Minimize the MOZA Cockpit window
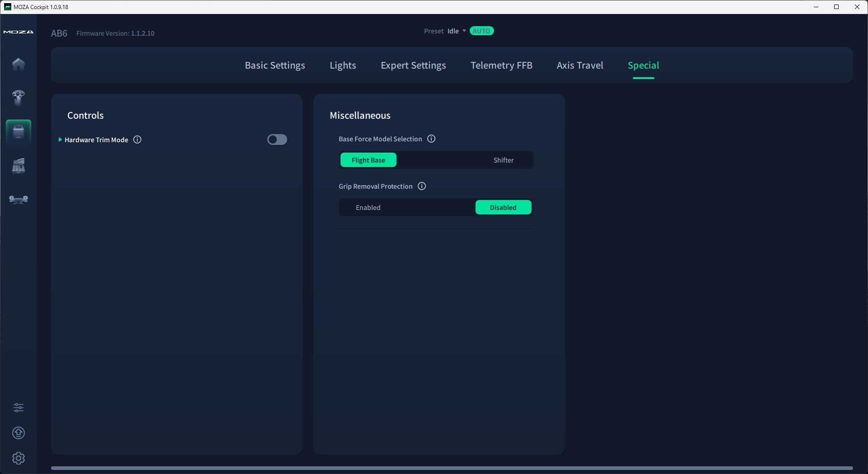The width and height of the screenshot is (868, 474). click(816, 7)
